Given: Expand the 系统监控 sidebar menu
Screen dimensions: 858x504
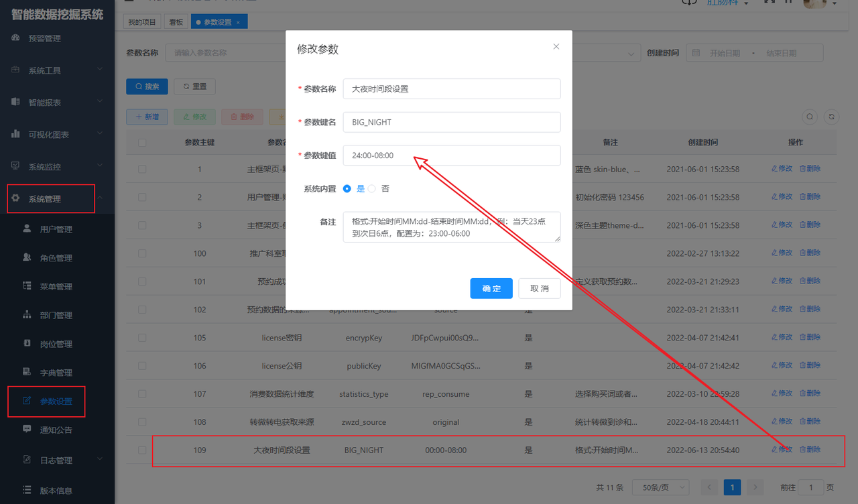Looking at the screenshot, I should point(57,167).
